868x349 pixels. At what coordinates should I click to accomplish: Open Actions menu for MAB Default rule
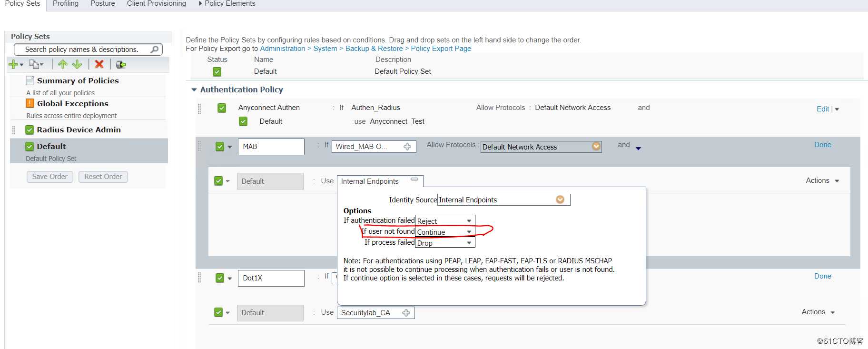[x=822, y=180]
